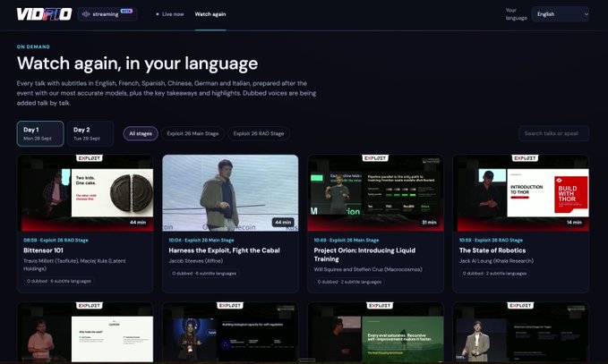Click the ON DEMAND label
This screenshot has height=364, width=608.
[x=33, y=47]
